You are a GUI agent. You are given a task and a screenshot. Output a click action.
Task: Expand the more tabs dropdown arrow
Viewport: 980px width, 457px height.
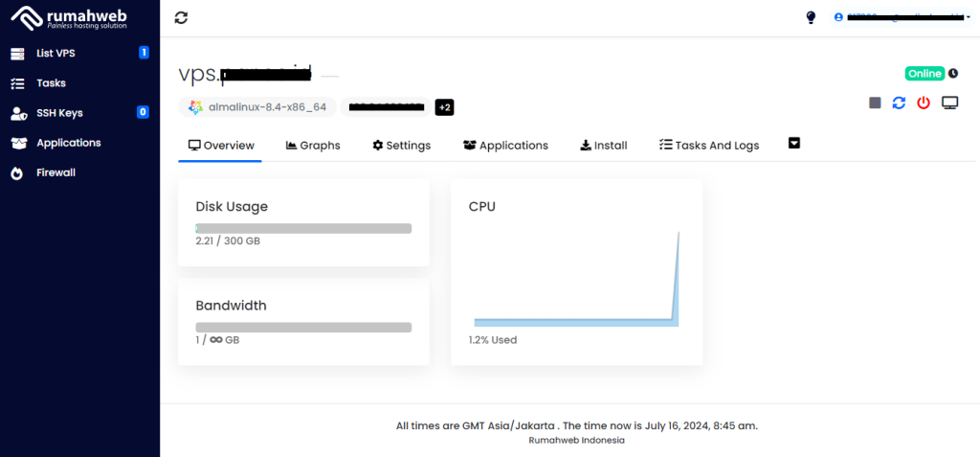point(794,144)
